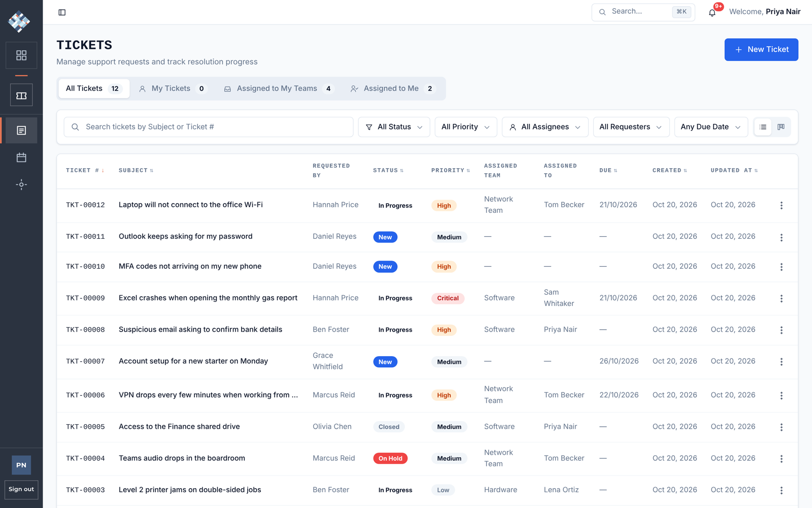Open the notifications bell
This screenshot has height=508, width=812.
[712, 13]
